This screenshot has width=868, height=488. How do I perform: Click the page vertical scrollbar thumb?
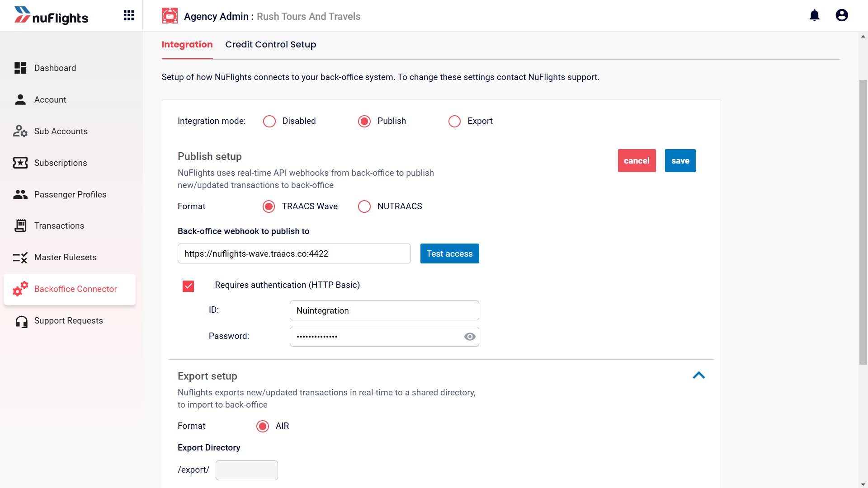tap(863, 222)
